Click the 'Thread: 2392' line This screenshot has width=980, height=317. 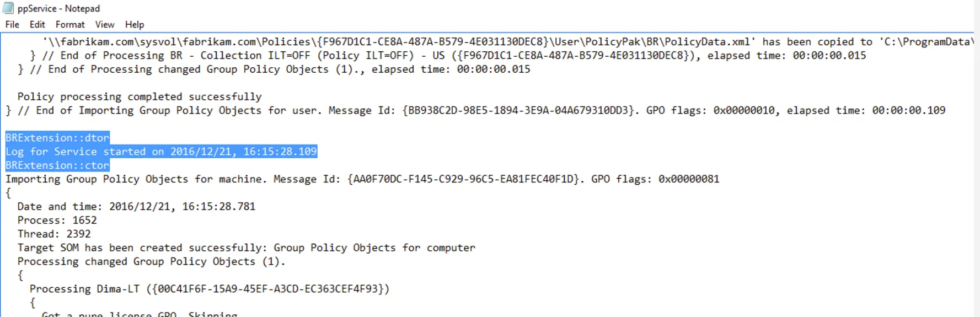[x=54, y=234]
